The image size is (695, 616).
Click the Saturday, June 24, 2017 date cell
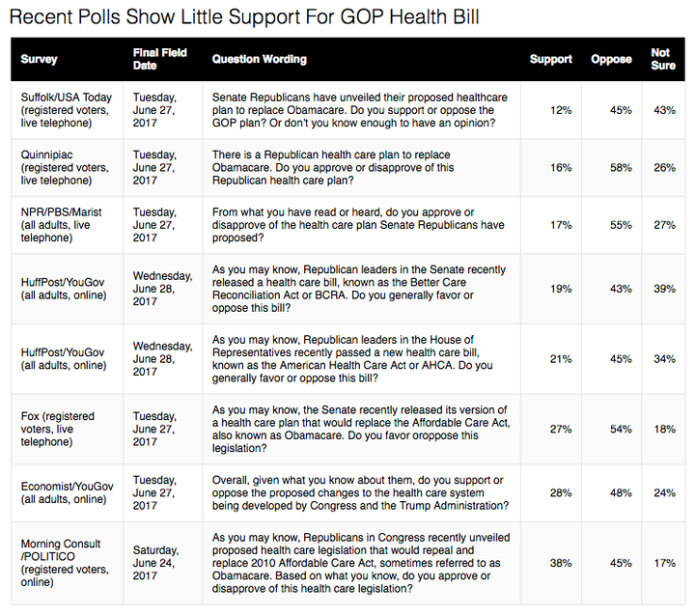(156, 563)
